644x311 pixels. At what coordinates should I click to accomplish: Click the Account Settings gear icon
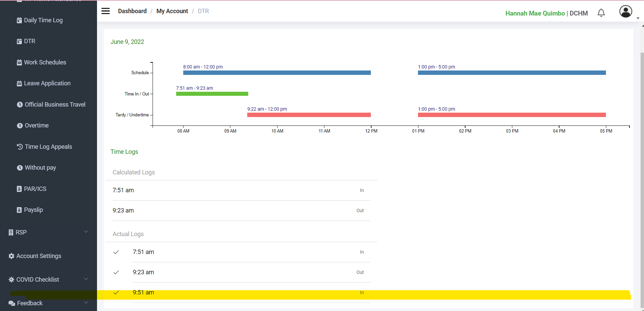11,256
